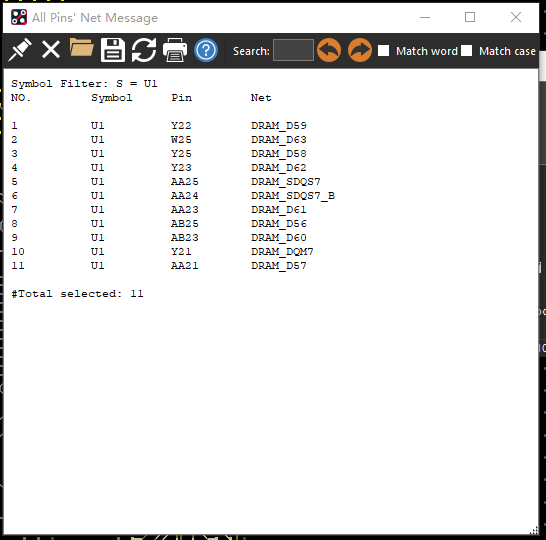Click the app logo in title bar
The width and height of the screenshot is (546, 540).
click(19, 17)
